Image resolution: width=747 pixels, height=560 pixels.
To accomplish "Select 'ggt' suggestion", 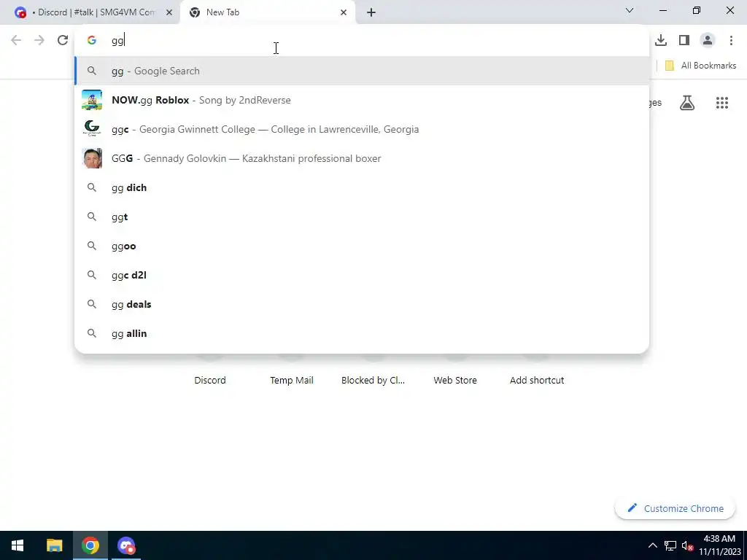I will click(362, 217).
